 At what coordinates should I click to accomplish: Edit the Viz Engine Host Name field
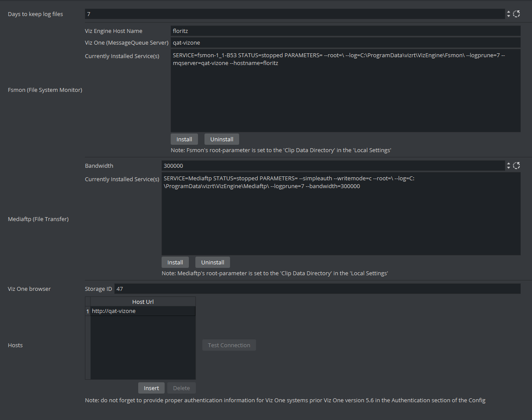point(345,31)
